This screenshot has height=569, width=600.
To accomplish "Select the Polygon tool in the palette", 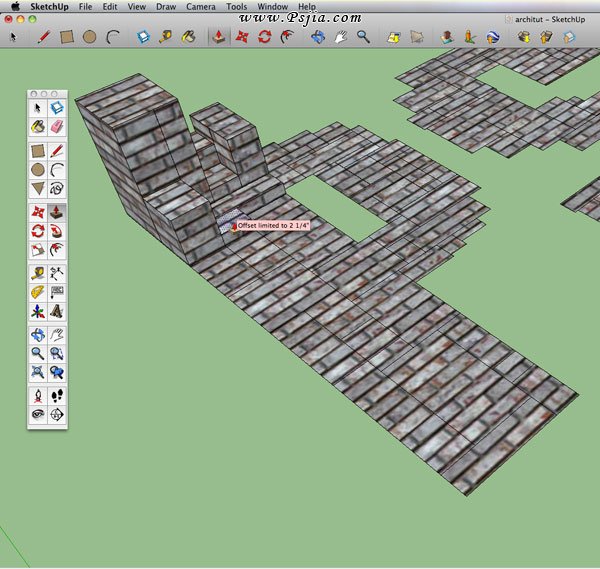I will click(x=37, y=188).
